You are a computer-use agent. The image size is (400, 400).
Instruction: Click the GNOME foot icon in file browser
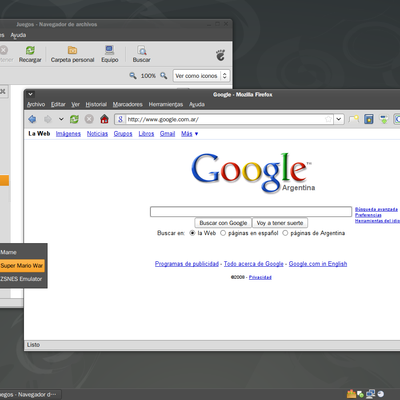click(x=220, y=55)
